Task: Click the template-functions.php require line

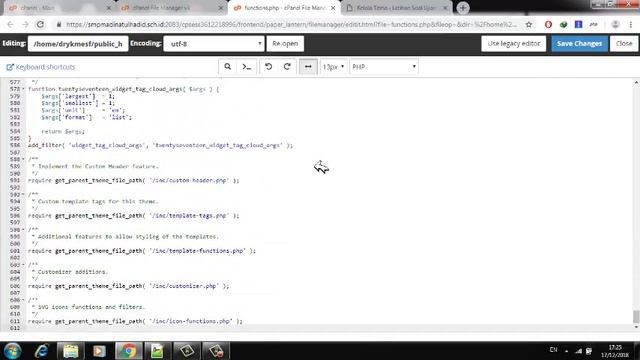Action: 142,251
